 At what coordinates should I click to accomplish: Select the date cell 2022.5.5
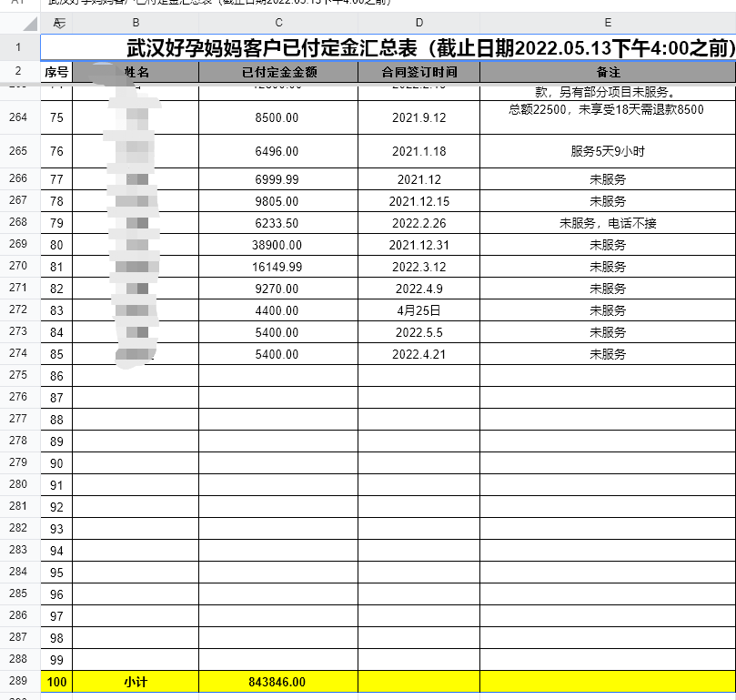click(419, 332)
